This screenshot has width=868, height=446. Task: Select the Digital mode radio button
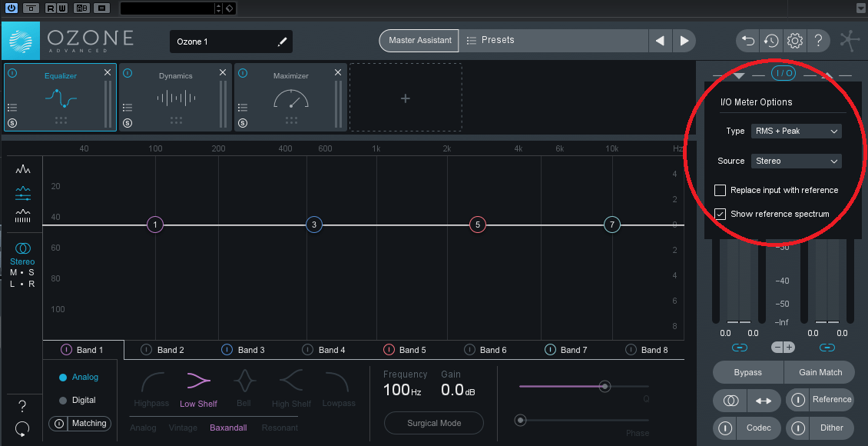(63, 400)
